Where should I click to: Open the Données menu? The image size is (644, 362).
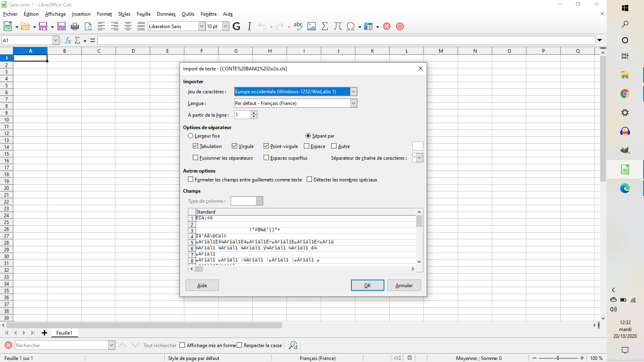pos(166,14)
